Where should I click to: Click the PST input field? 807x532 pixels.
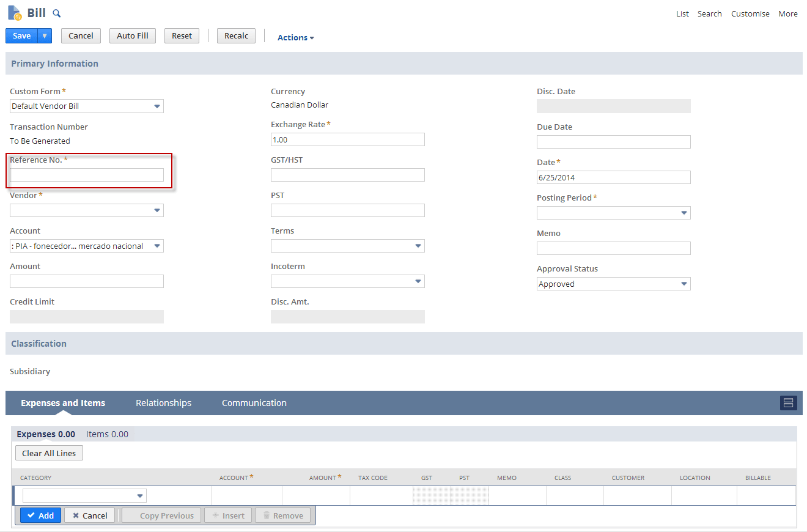tap(348, 210)
